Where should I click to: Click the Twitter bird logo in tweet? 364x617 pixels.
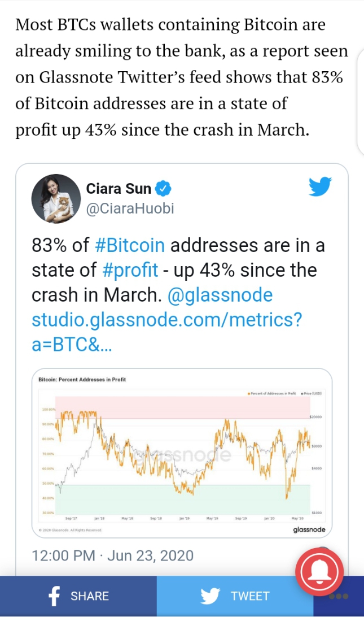point(320,186)
